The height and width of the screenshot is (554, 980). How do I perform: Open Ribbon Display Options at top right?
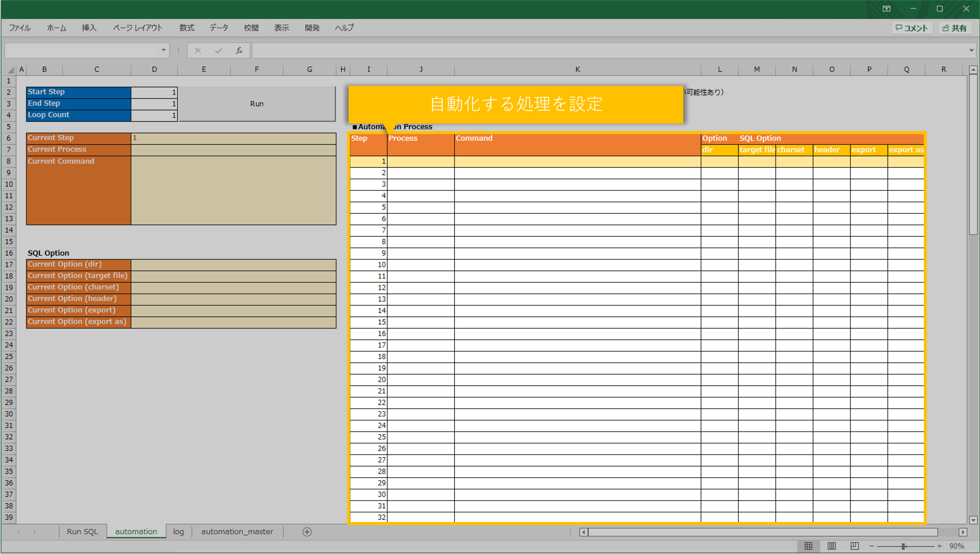886,8
